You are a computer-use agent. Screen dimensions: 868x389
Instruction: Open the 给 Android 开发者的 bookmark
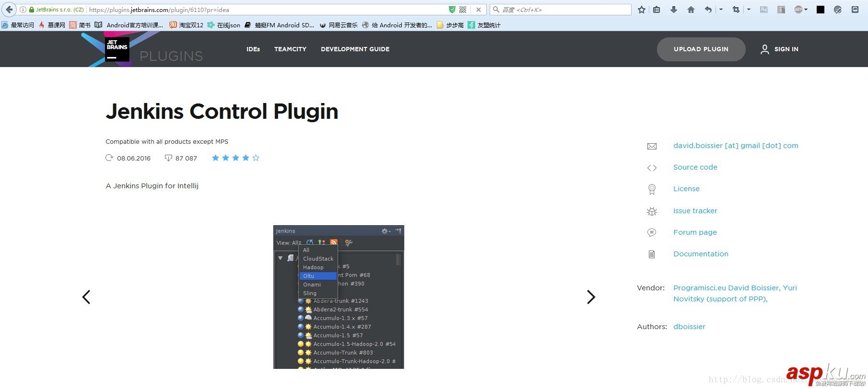click(x=397, y=25)
